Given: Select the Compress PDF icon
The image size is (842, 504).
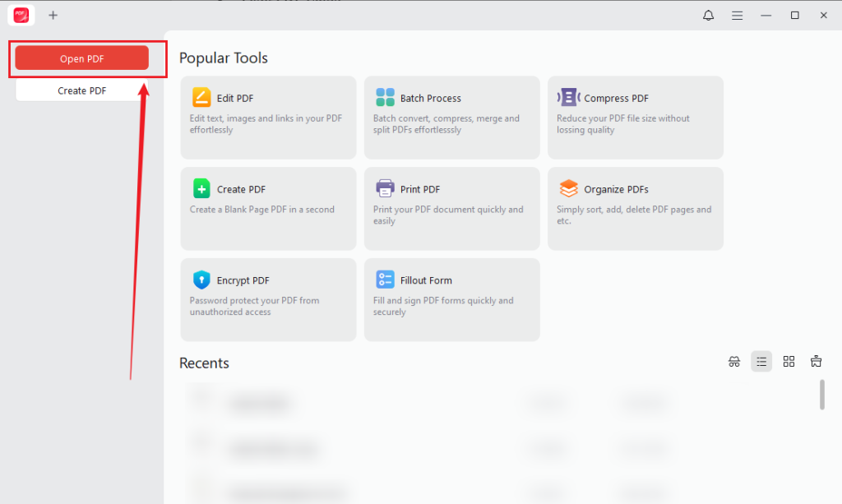Looking at the screenshot, I should pos(569,98).
